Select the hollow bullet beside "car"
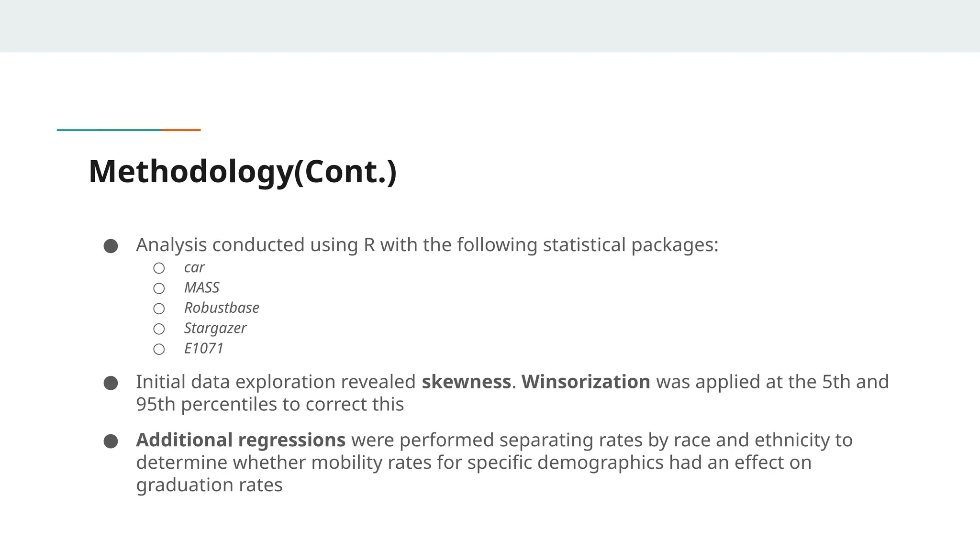The height and width of the screenshot is (551, 980). click(x=159, y=268)
